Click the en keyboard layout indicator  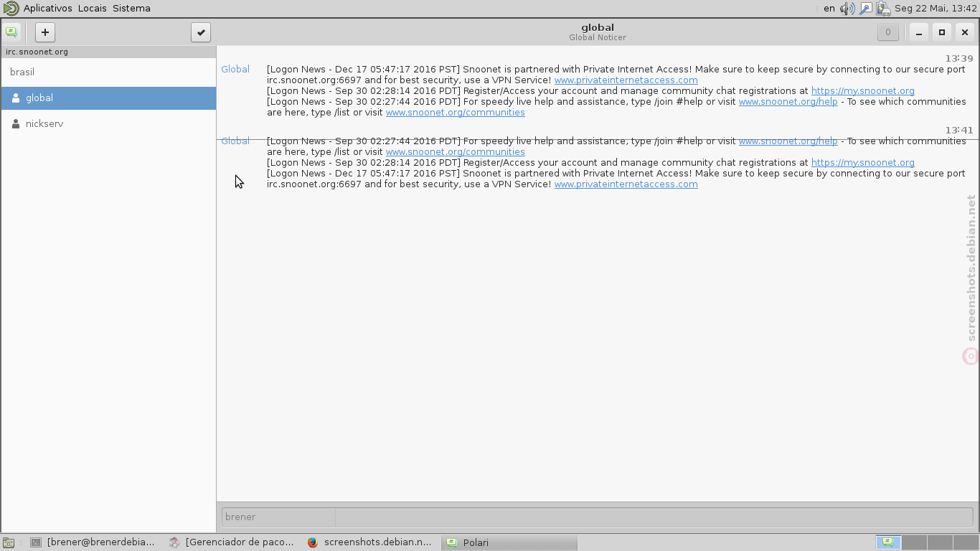(x=829, y=9)
